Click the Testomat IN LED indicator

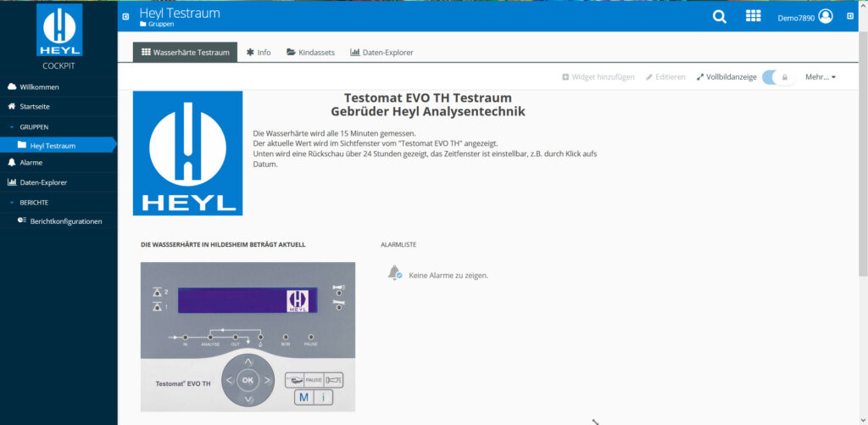tap(186, 336)
